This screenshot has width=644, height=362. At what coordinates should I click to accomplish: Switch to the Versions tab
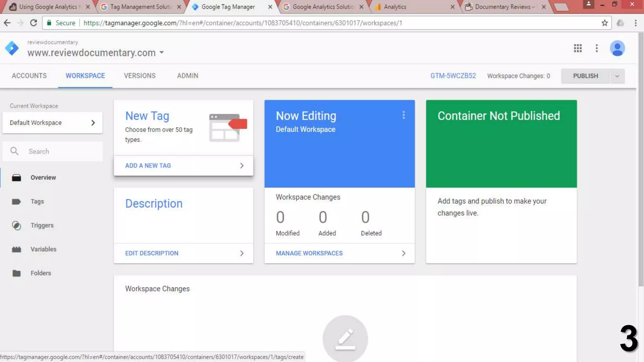tap(140, 76)
